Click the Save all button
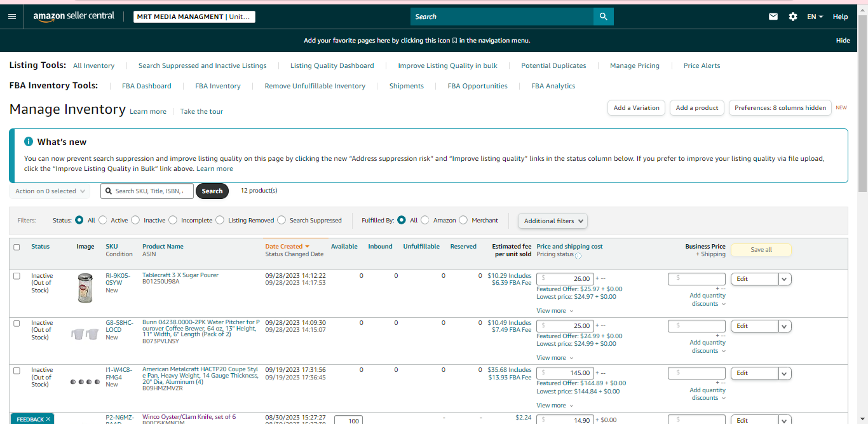The height and width of the screenshot is (424, 868). tap(761, 250)
